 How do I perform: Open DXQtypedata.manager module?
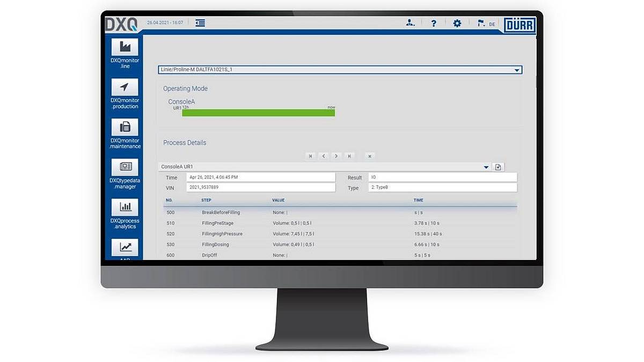pos(125,174)
